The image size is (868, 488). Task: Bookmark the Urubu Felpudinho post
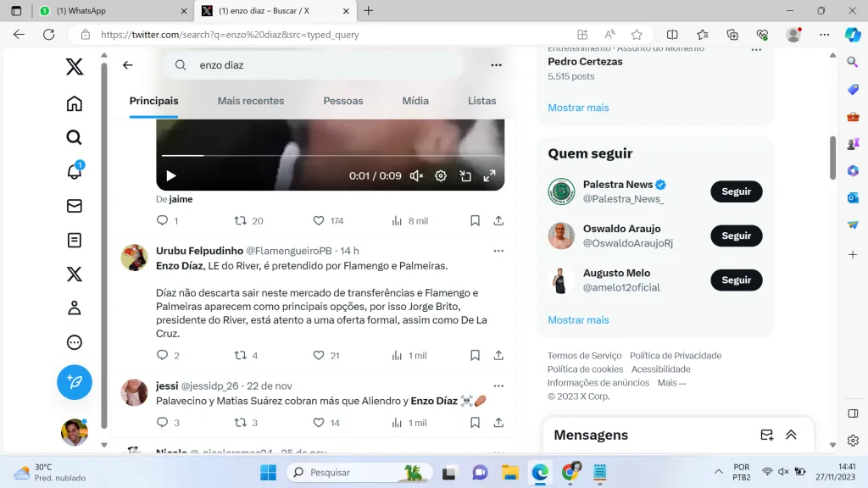pyautogui.click(x=476, y=355)
